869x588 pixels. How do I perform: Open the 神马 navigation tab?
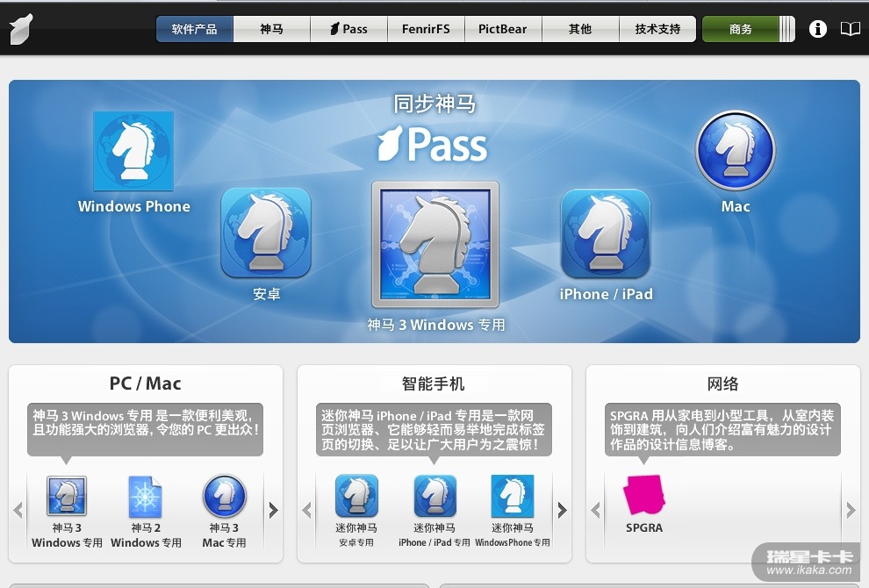(271, 29)
